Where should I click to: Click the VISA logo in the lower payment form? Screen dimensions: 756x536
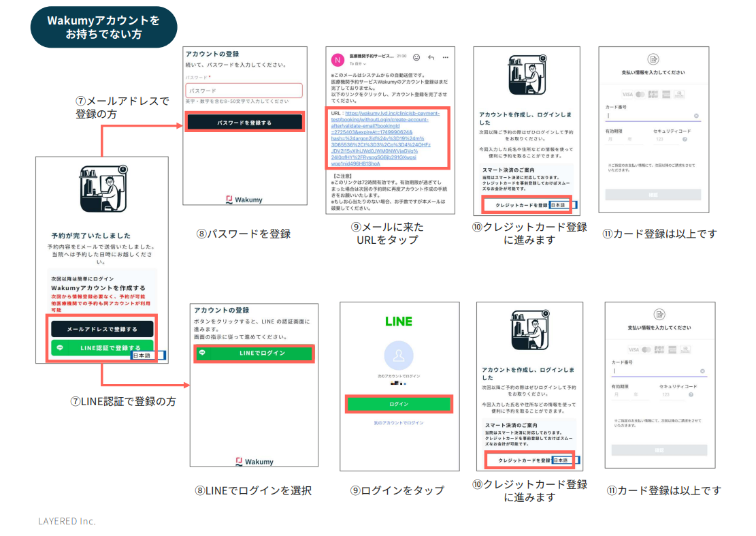pos(634,350)
